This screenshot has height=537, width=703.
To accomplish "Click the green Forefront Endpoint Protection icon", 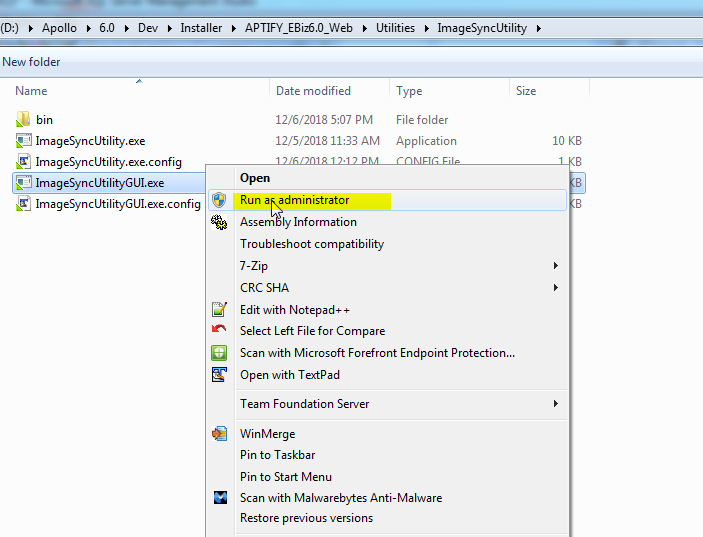I will (219, 353).
